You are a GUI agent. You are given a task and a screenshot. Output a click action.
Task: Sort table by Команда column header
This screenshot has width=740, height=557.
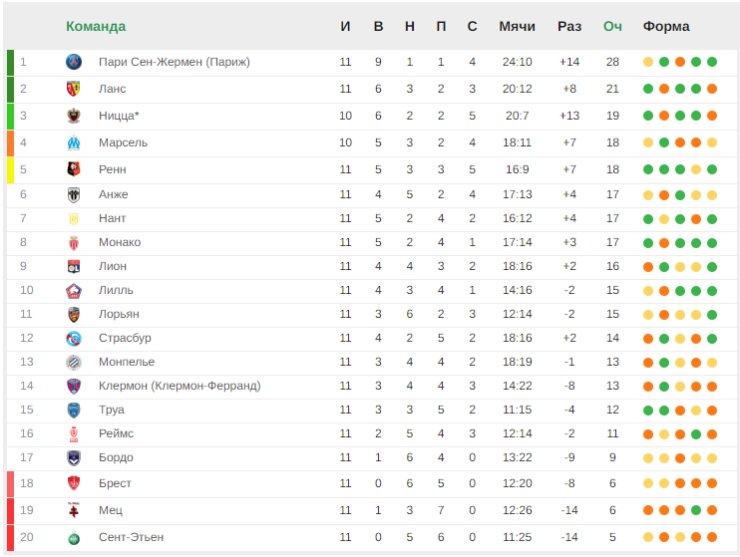pos(96,26)
